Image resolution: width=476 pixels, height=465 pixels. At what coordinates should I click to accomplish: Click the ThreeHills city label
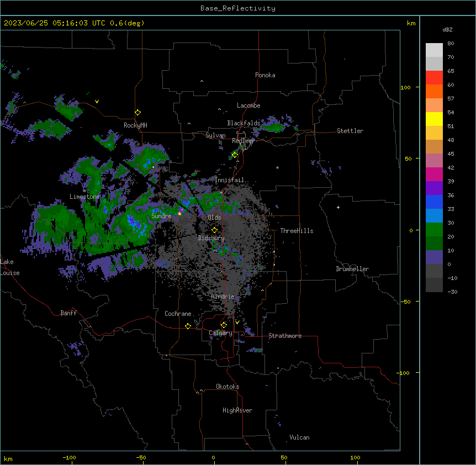point(297,231)
